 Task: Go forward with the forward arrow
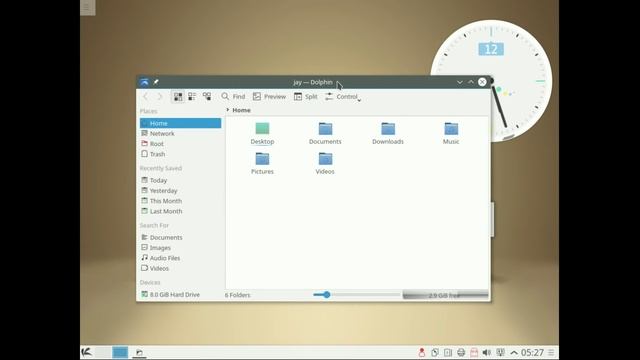(160, 97)
